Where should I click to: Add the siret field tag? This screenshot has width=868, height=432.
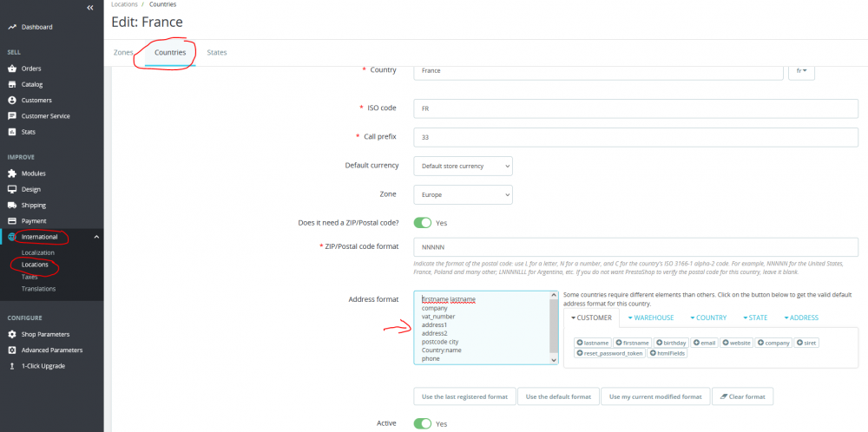(x=806, y=343)
